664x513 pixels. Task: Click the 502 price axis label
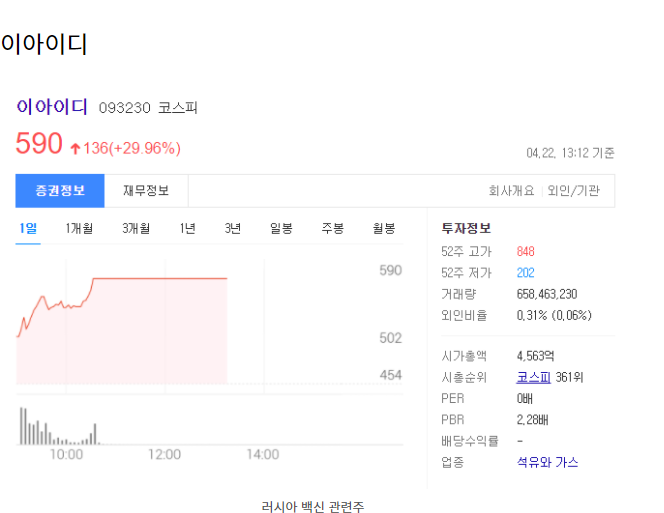390,338
